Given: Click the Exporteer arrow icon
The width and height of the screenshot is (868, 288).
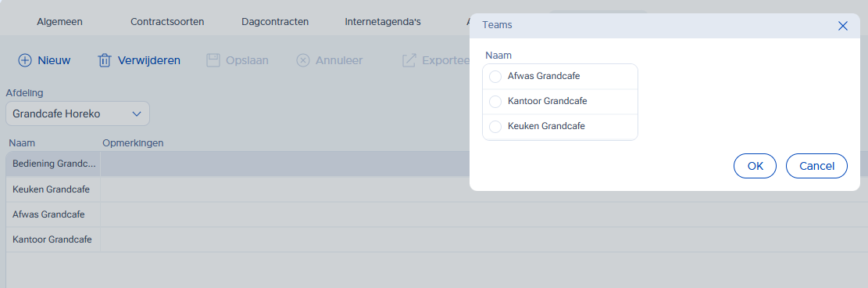Looking at the screenshot, I should (409, 60).
